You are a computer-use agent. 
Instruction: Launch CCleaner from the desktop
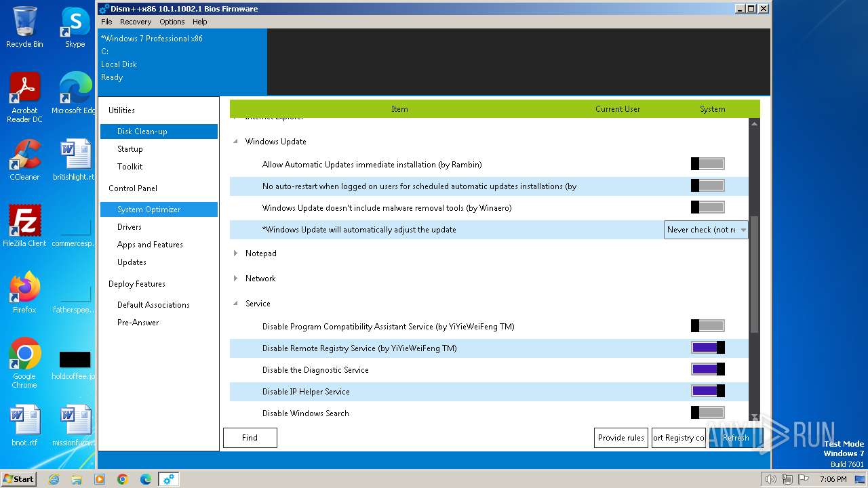click(x=24, y=160)
